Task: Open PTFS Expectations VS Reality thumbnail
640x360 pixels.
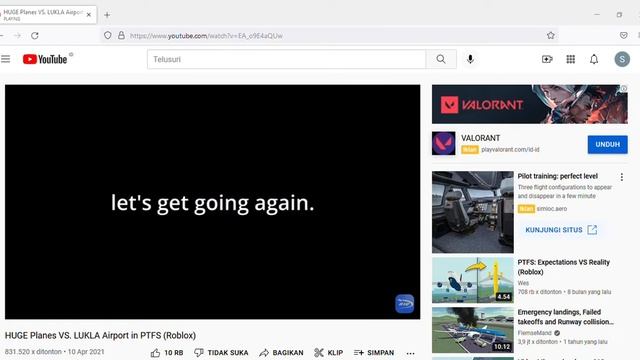Action: coord(473,280)
